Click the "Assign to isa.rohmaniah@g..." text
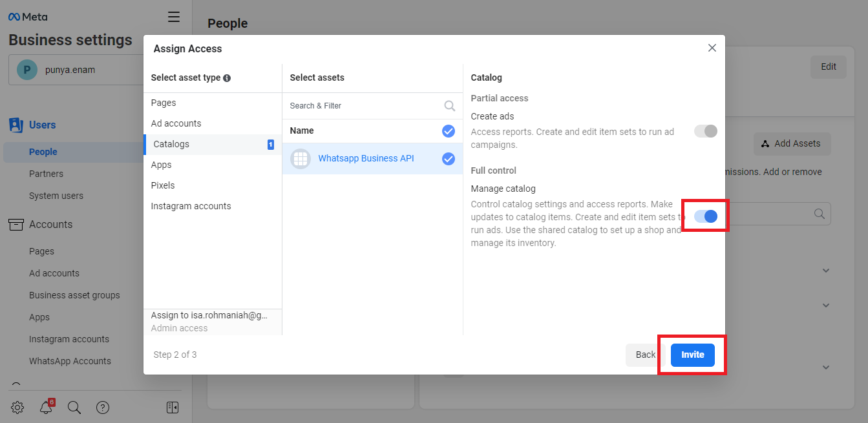Screen dimensions: 868x423 (x=209, y=315)
